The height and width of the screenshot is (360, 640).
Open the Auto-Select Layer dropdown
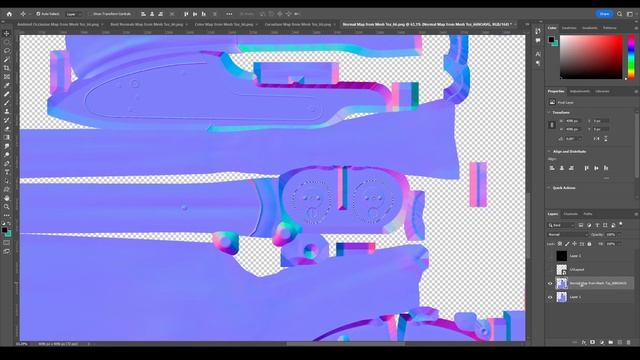[x=74, y=14]
